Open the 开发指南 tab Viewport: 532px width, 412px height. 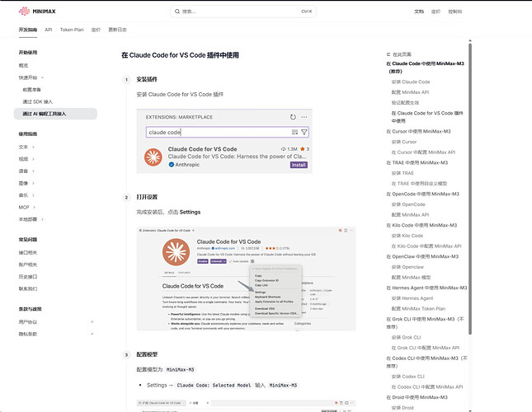coord(28,30)
